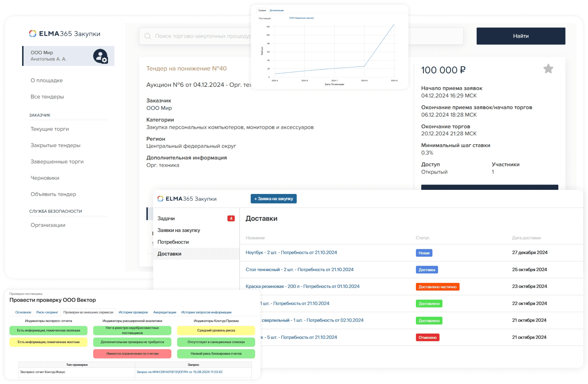Image resolution: width=588 pixels, height=384 pixels.
Task: Go to Текущие торги section
Action: tap(50, 129)
